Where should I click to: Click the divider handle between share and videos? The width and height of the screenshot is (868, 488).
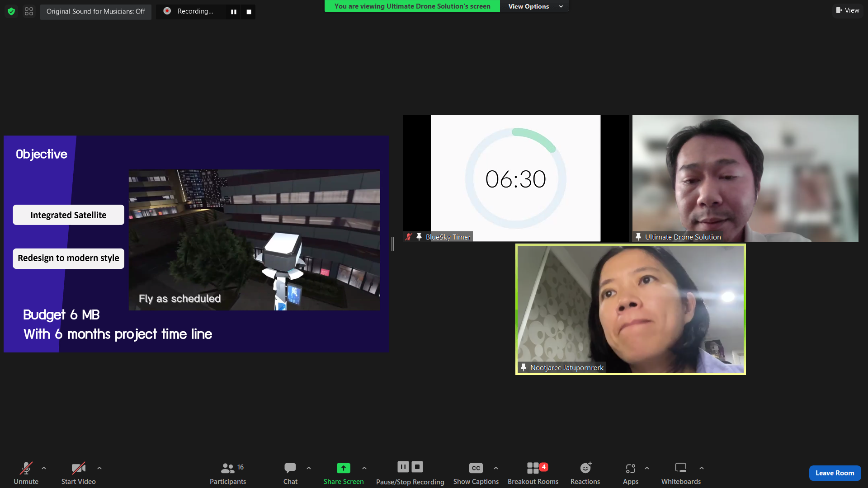tap(393, 244)
